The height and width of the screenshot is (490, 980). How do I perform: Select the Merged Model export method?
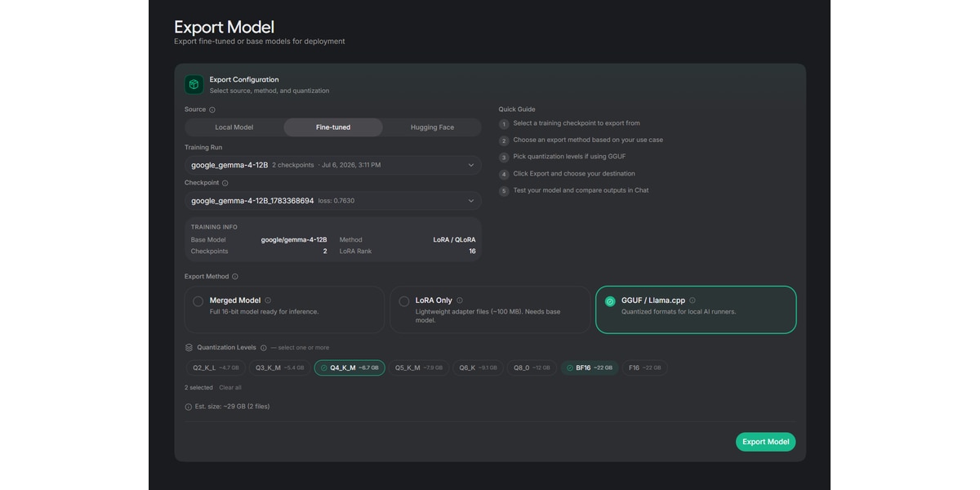pyautogui.click(x=284, y=310)
